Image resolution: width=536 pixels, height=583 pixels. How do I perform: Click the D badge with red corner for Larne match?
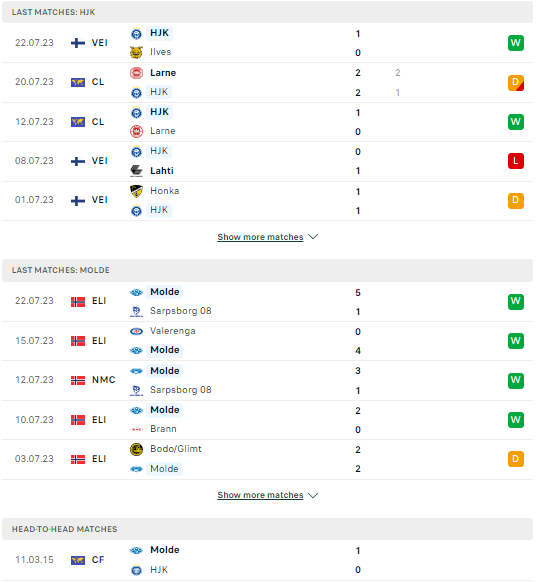click(516, 83)
